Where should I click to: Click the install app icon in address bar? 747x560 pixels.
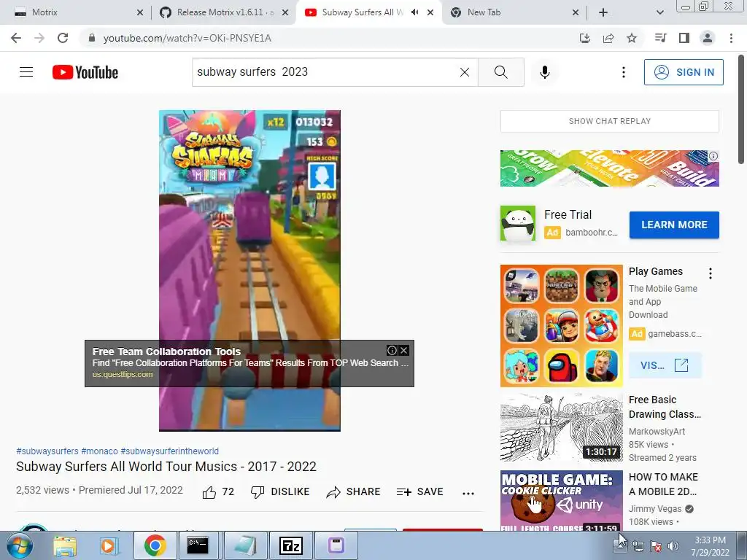coord(584,38)
